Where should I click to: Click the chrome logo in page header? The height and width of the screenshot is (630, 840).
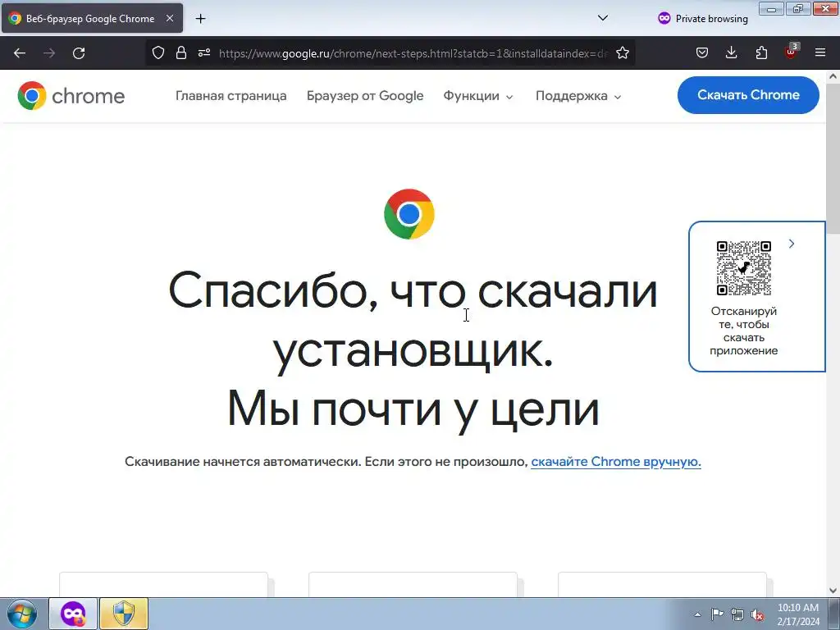pyautogui.click(x=71, y=96)
